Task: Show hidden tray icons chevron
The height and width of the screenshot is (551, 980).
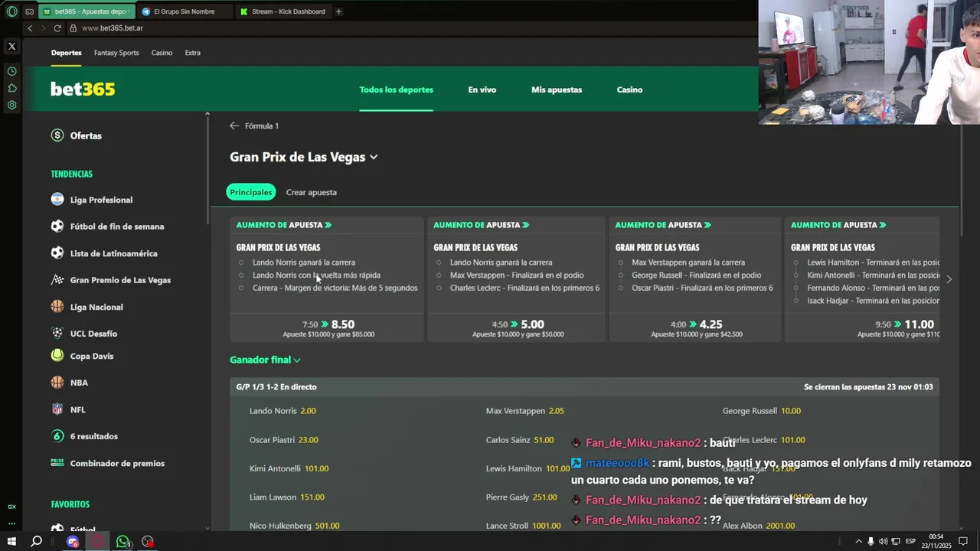Action: point(858,542)
